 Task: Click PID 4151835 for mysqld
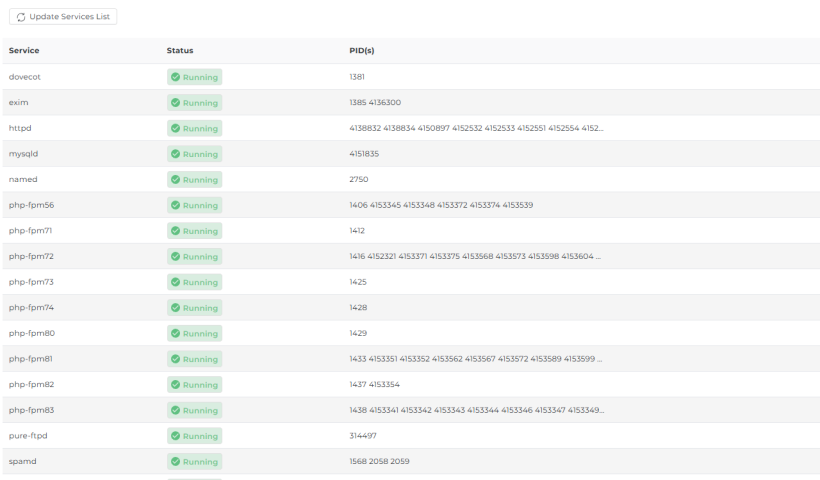(364, 154)
